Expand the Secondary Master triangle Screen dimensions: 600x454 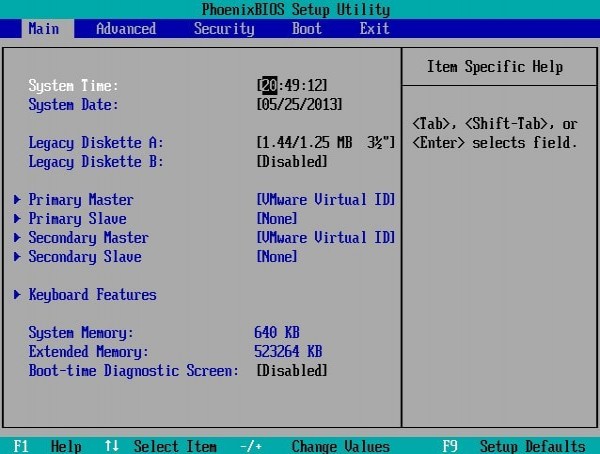18,238
